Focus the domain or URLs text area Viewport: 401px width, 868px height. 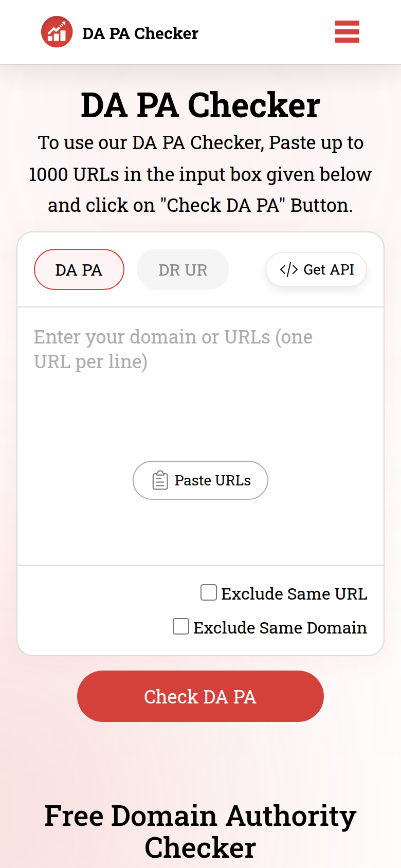pyautogui.click(x=200, y=401)
